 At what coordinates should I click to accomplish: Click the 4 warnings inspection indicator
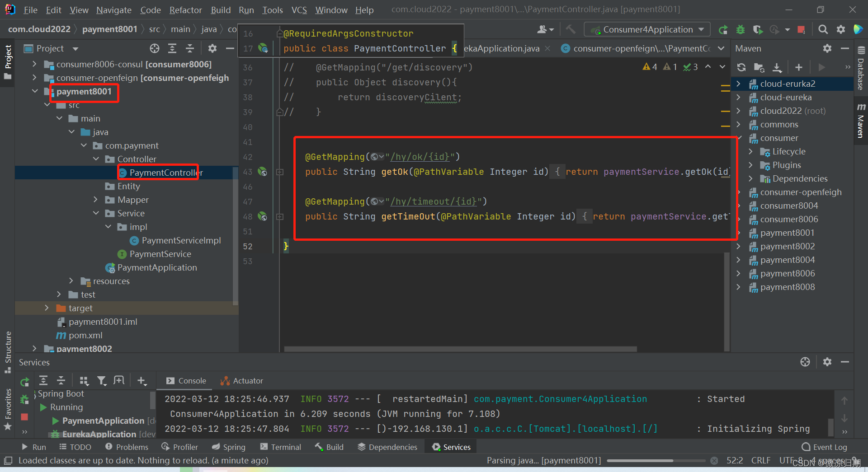(650, 67)
